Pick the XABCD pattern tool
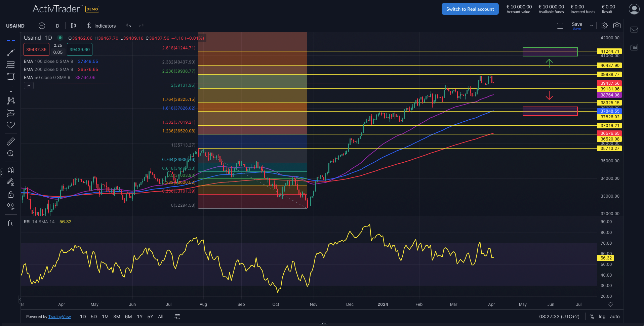This screenshot has width=644, height=326. click(11, 101)
